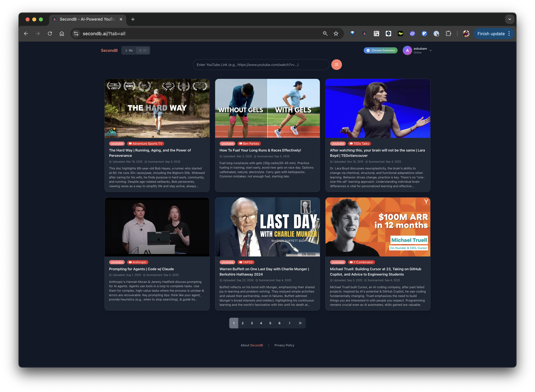Click the TEDx Talks channel tag
This screenshot has width=535, height=392.
pyautogui.click(x=359, y=144)
